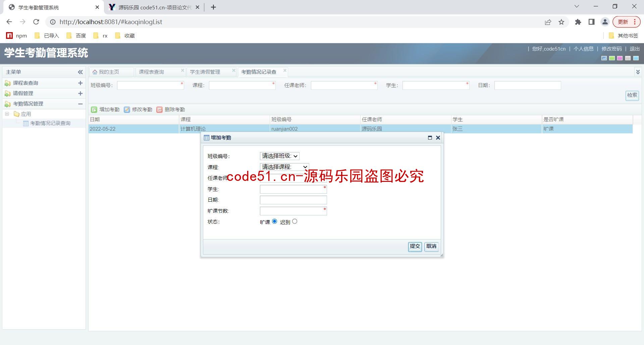The image size is (644, 345).
Task: Close the 考勤情况记录查 tab
Action: click(x=285, y=70)
